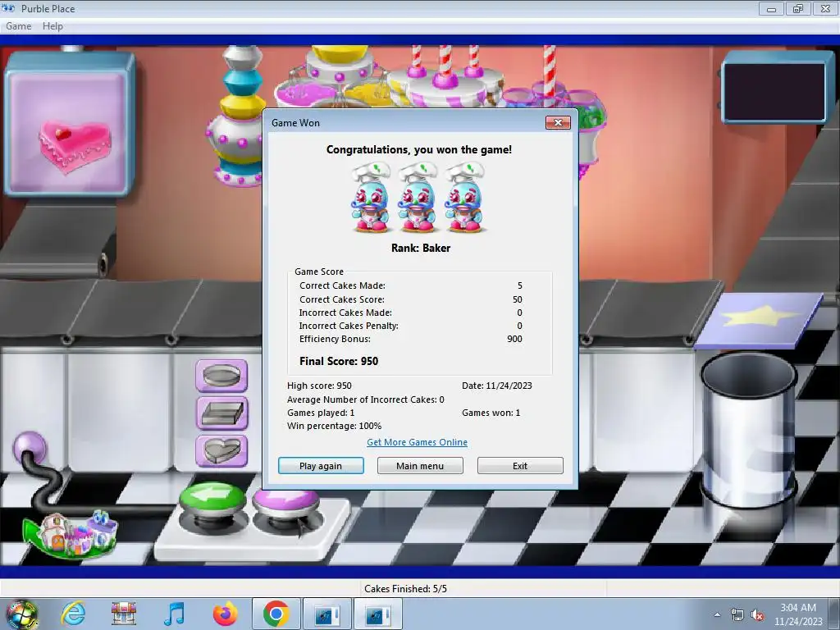Switch to first Purble Place taskbar window
Viewport: 840px width, 630px height.
(326, 614)
